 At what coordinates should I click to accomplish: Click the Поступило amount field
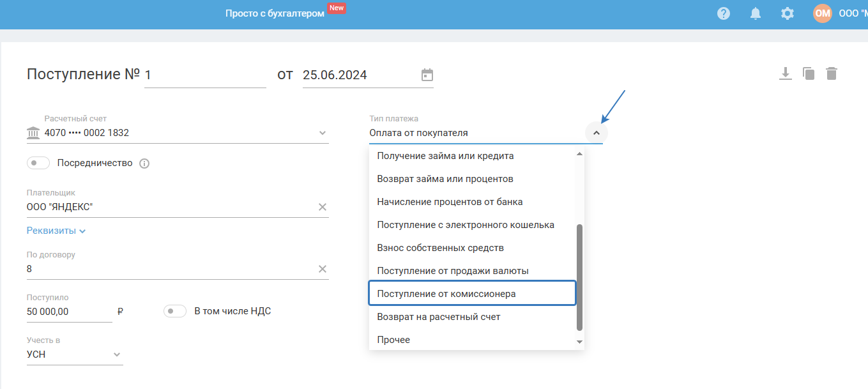[x=69, y=312]
